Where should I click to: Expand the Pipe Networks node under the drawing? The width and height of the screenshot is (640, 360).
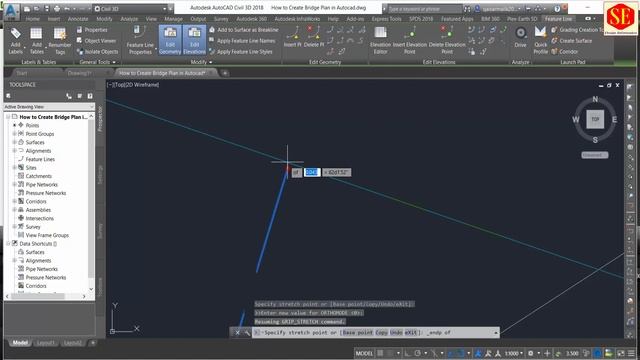point(15,184)
